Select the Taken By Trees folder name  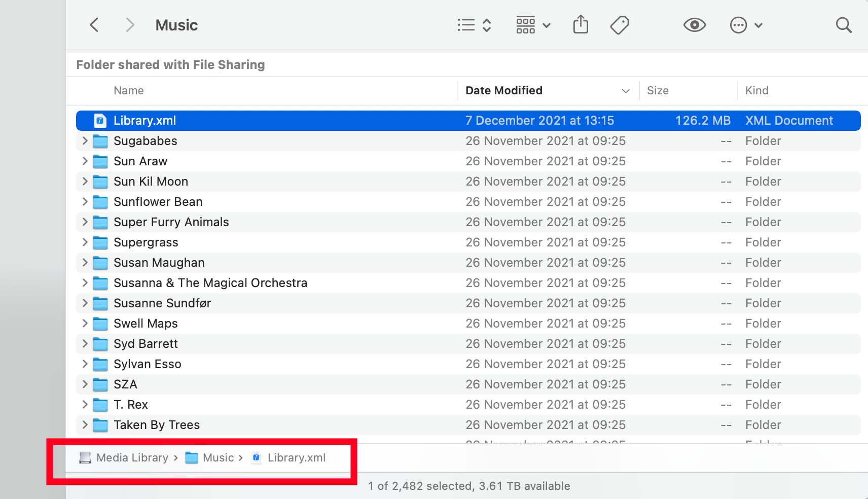[157, 425]
